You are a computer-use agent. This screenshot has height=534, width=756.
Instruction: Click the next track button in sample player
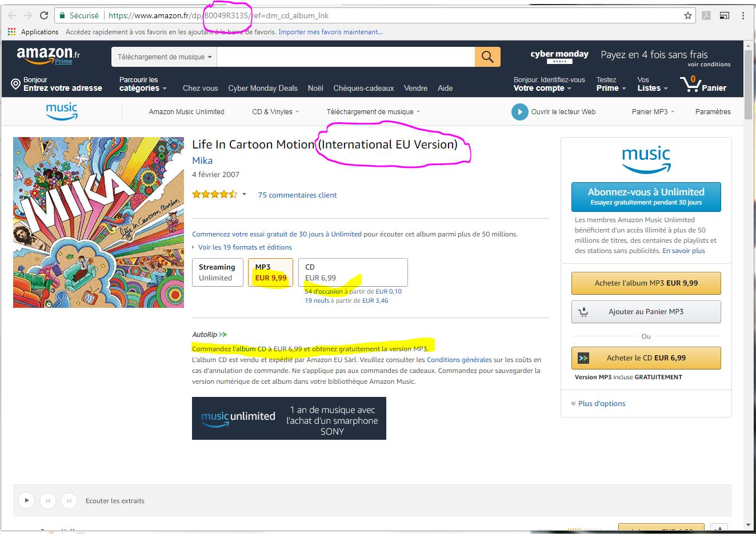click(69, 501)
